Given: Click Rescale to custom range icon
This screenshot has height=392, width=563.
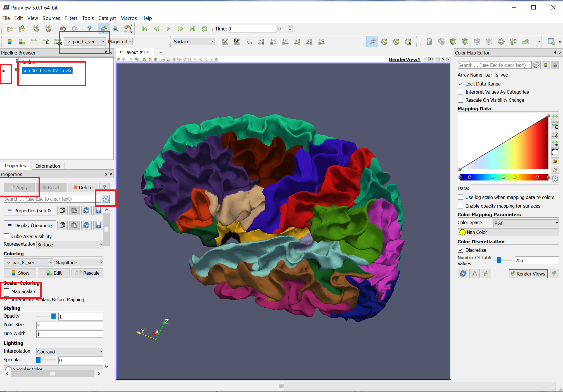Looking at the screenshot, I should (x=46, y=42).
